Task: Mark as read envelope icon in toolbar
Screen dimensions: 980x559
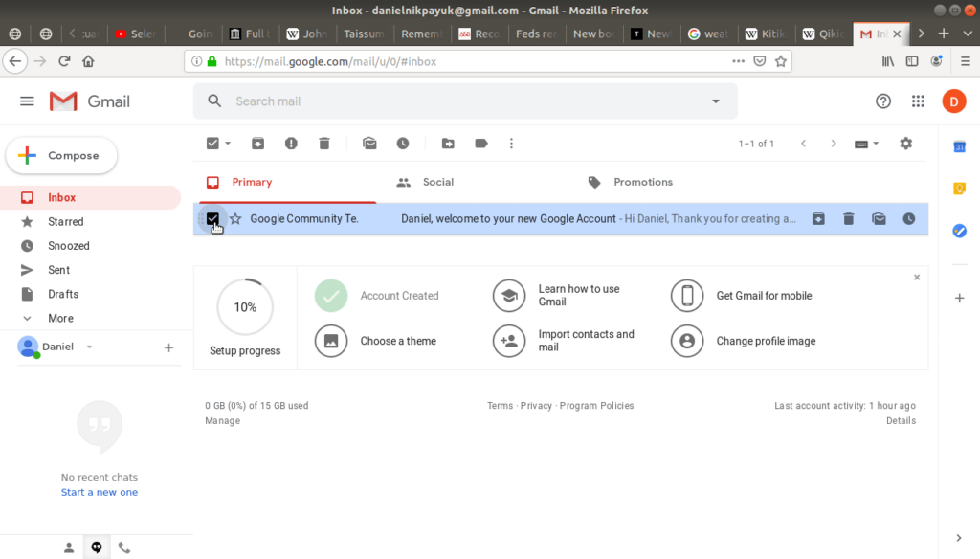Action: pyautogui.click(x=369, y=144)
